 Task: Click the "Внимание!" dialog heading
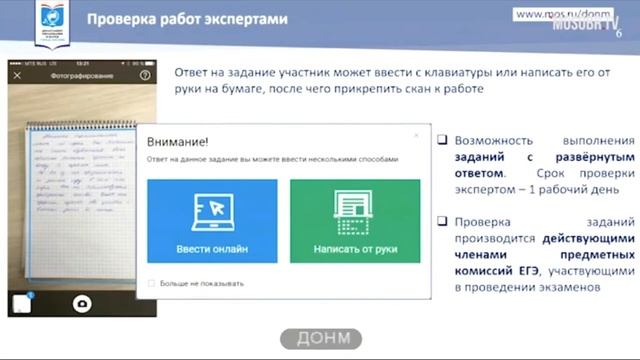click(x=178, y=142)
